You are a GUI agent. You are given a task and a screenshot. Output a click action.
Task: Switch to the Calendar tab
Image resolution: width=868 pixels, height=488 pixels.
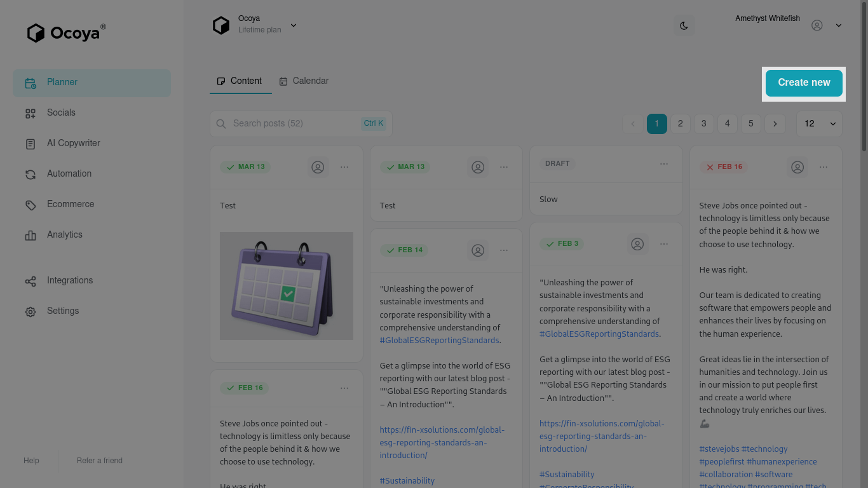tap(304, 81)
